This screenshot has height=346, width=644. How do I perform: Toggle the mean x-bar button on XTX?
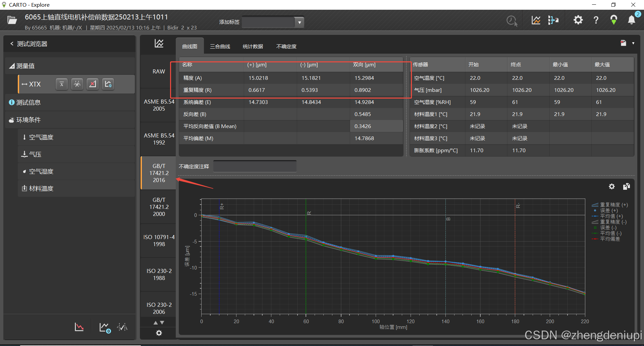click(x=62, y=84)
